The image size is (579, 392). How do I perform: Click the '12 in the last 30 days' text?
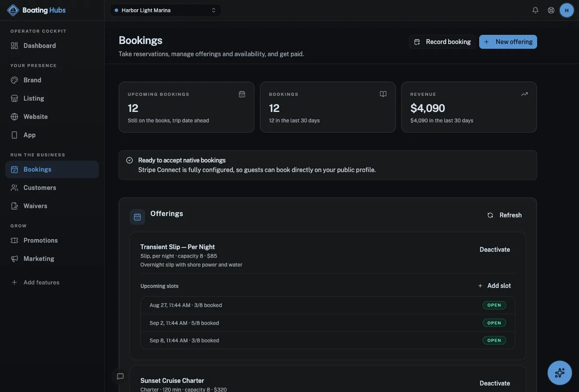coord(294,121)
